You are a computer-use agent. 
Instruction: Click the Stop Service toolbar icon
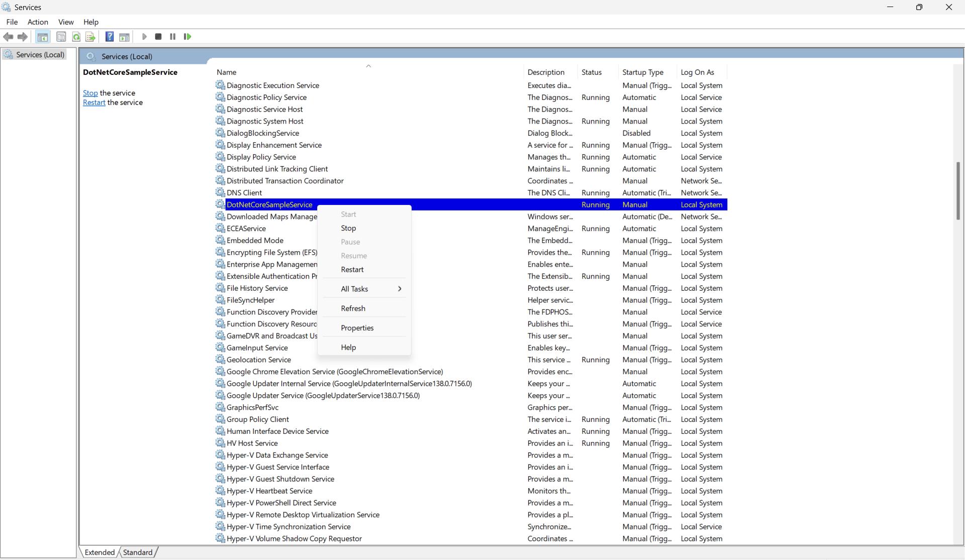[158, 37]
